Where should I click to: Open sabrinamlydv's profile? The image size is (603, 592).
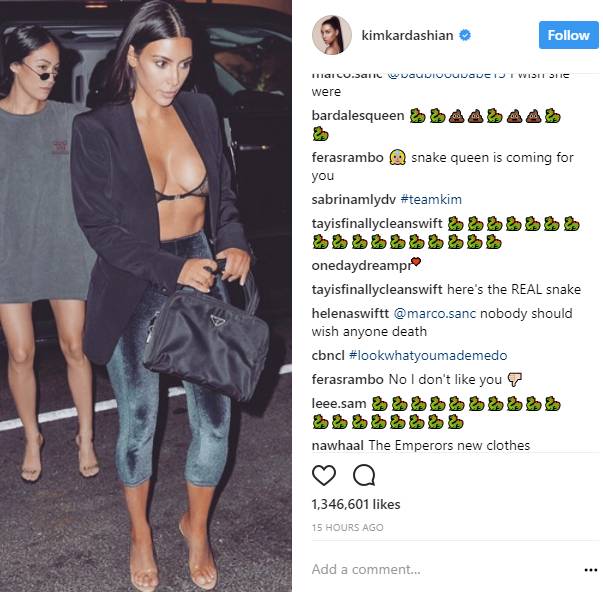pos(353,199)
